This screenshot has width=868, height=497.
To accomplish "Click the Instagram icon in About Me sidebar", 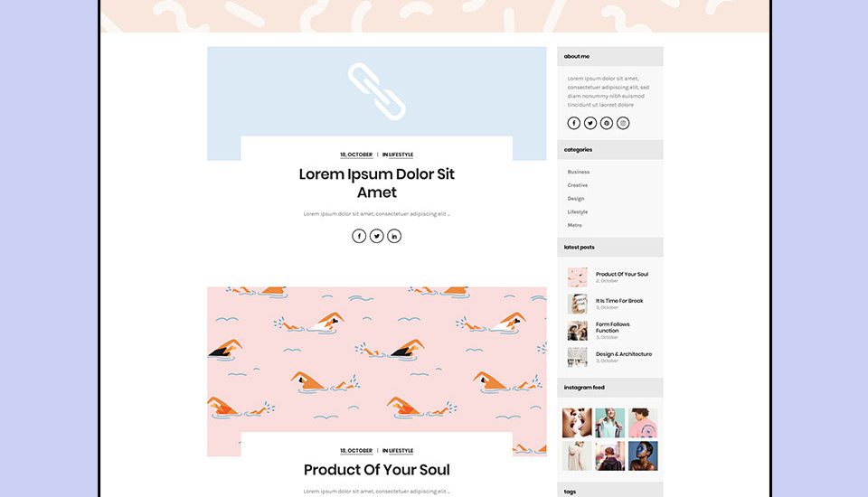I will click(623, 123).
